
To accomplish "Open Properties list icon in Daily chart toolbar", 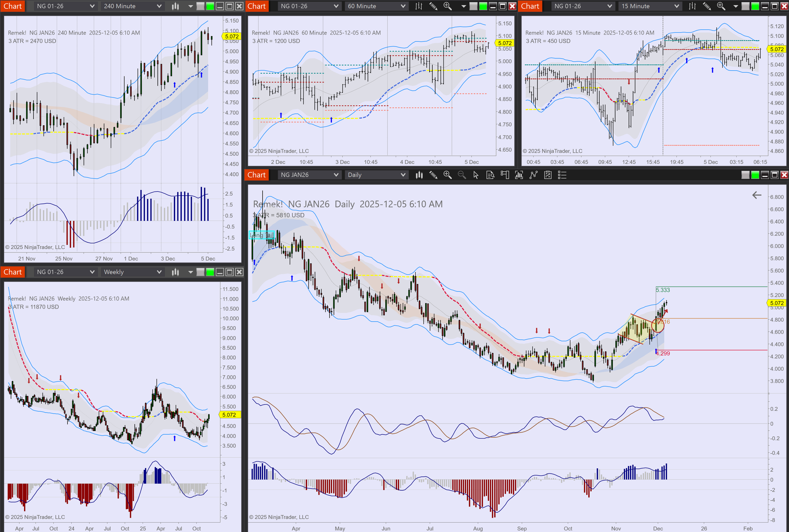I will point(562,175).
